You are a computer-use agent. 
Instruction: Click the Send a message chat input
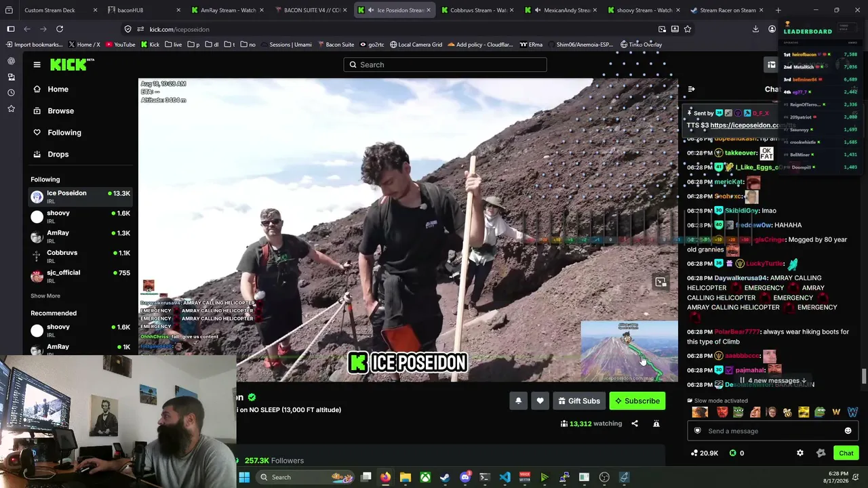point(773,431)
